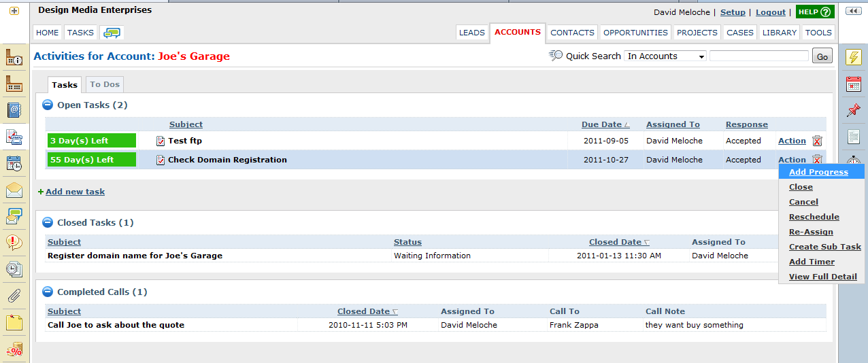Open the In Accounts quick search dropdown
The image size is (868, 363).
pos(665,56)
